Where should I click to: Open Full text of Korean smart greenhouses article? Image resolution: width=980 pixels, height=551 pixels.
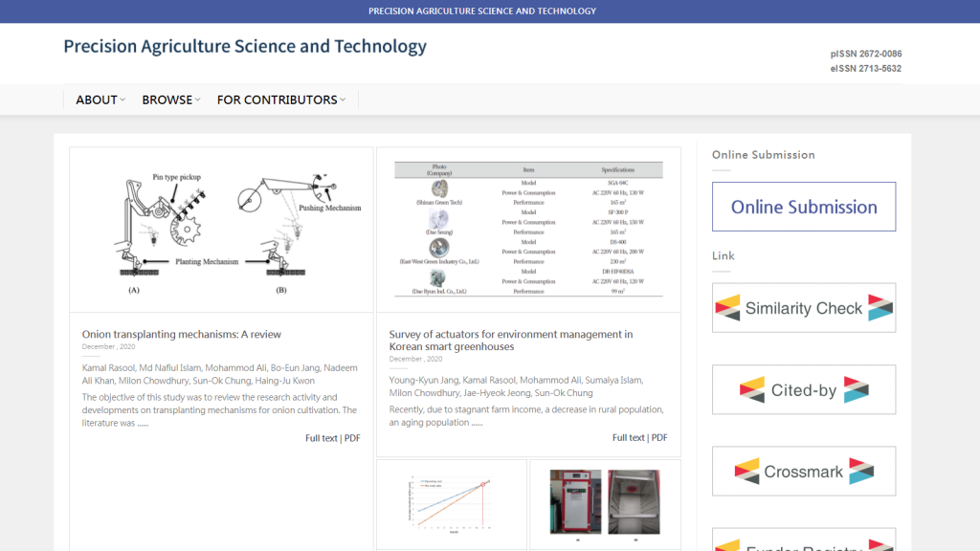[628, 438]
